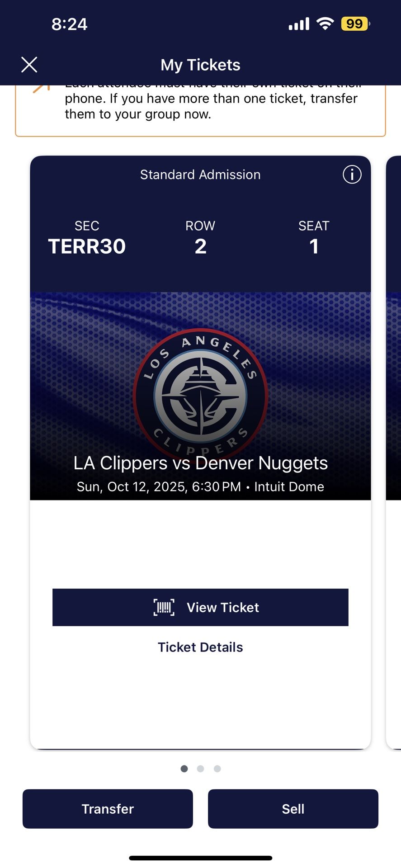Image resolution: width=401 pixels, height=868 pixels.
Task: Open ticket info circle icon
Action: pos(352,175)
